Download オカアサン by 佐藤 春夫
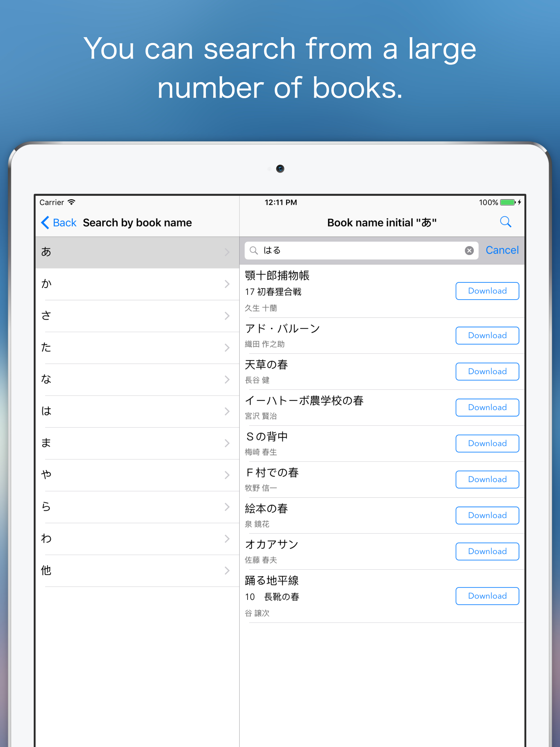This screenshot has width=560, height=747. coord(487,551)
